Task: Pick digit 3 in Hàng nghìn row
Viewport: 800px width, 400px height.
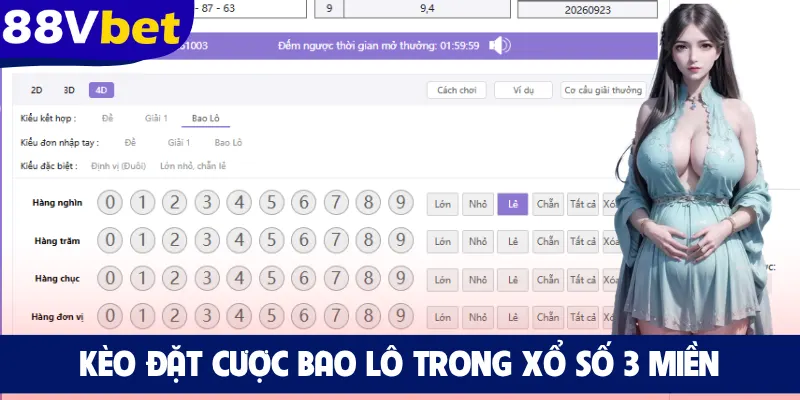Action: (x=207, y=203)
